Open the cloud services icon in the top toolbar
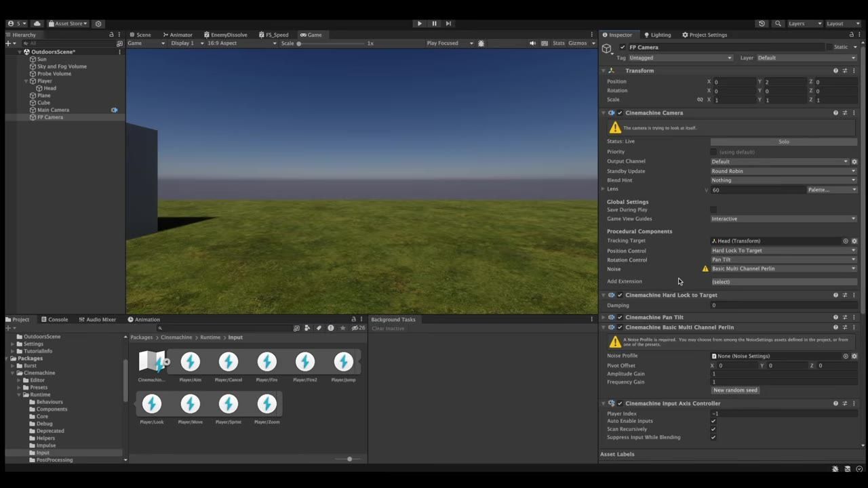The width and height of the screenshot is (868, 488). (x=37, y=24)
